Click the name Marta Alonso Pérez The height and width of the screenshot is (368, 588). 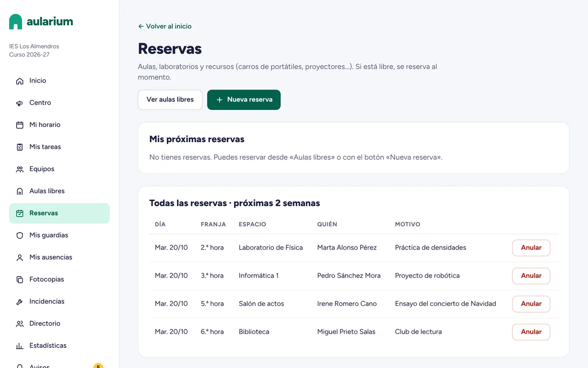pyautogui.click(x=347, y=248)
